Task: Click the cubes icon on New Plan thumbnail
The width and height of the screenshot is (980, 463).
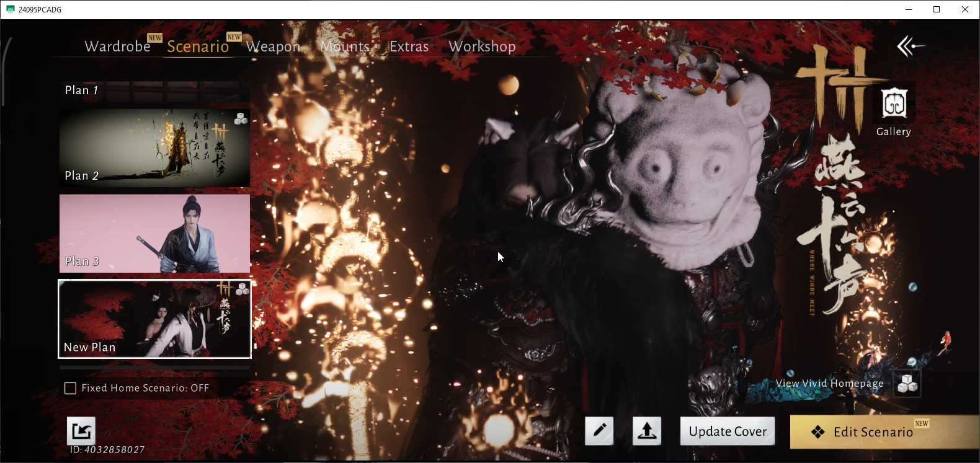Action: point(243,289)
